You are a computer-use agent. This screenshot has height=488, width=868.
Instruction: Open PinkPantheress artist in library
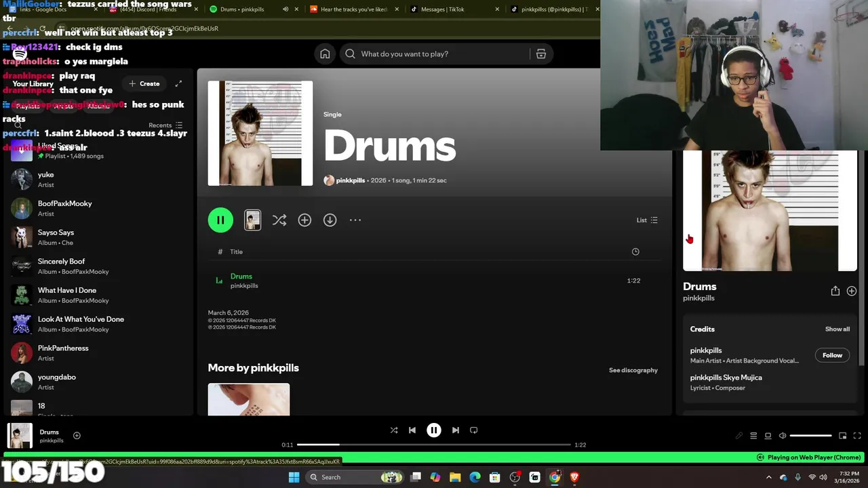[98, 352]
